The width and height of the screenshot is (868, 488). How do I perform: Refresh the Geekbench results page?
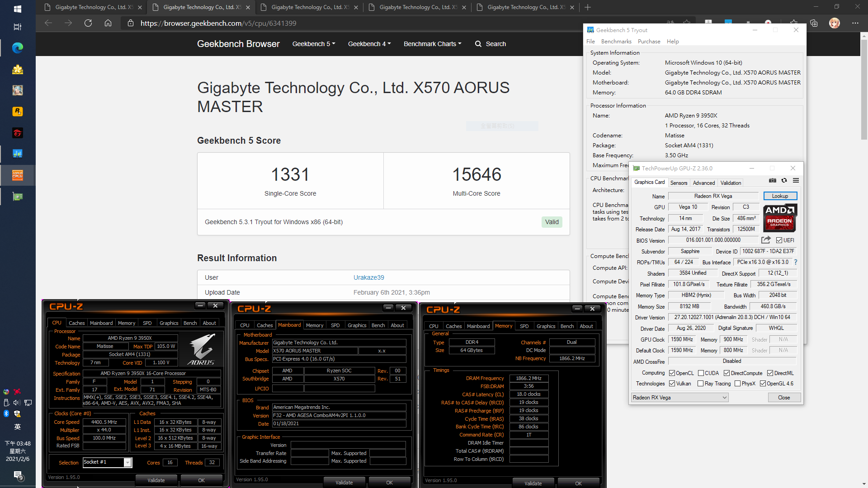[x=88, y=23]
